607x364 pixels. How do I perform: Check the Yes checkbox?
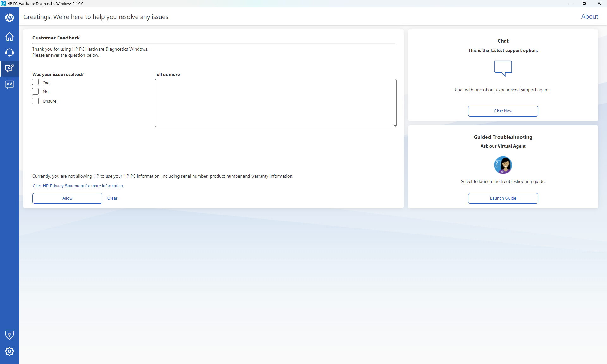coord(35,82)
